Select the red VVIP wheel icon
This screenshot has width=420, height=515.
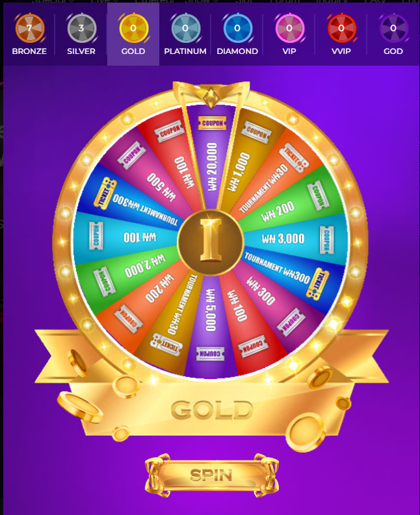341,28
